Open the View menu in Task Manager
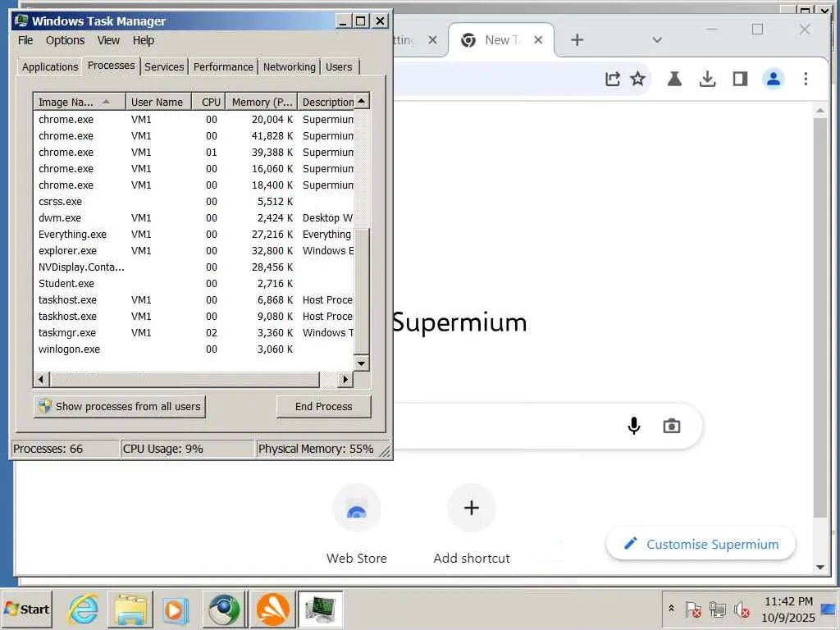 point(108,40)
